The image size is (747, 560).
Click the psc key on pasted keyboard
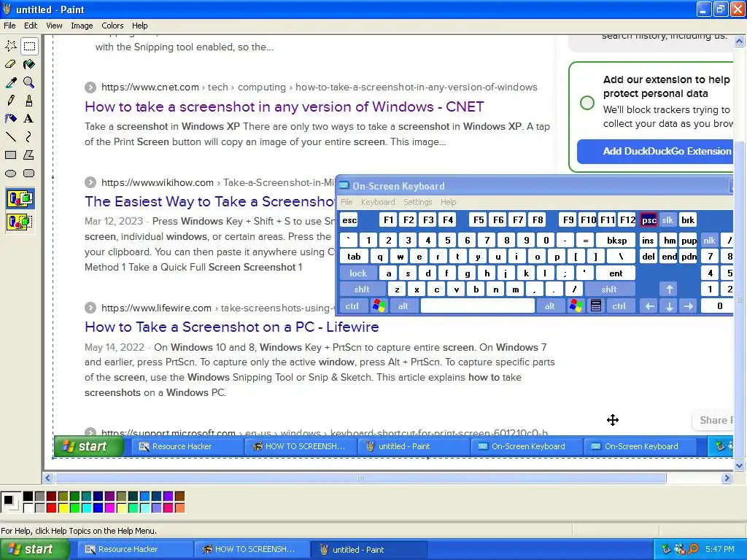649,220
